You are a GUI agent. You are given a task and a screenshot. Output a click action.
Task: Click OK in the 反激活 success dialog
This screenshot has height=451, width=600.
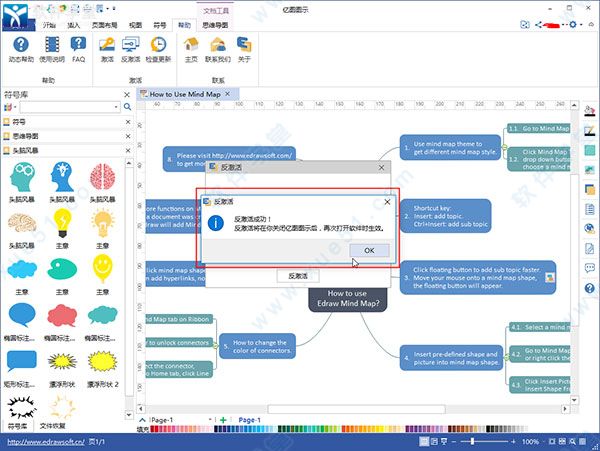(x=369, y=251)
